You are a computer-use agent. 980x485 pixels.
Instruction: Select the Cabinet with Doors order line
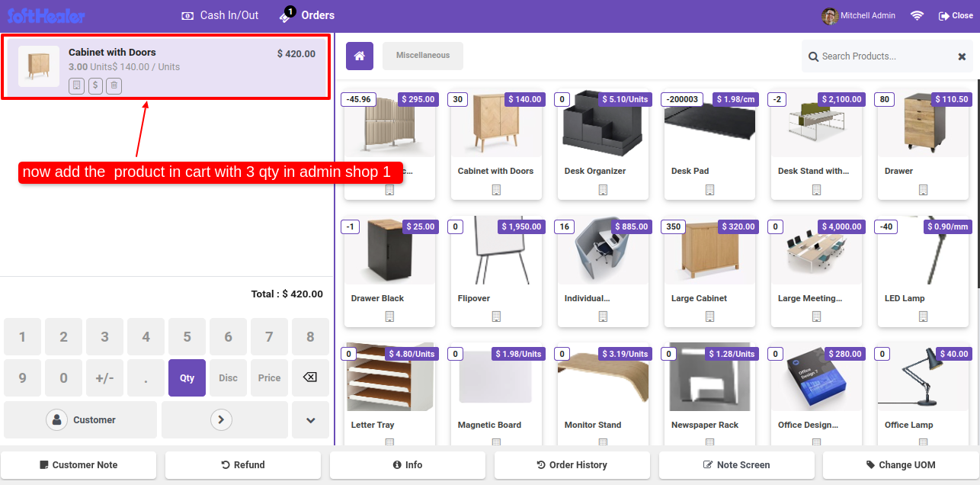pyautogui.click(x=165, y=67)
